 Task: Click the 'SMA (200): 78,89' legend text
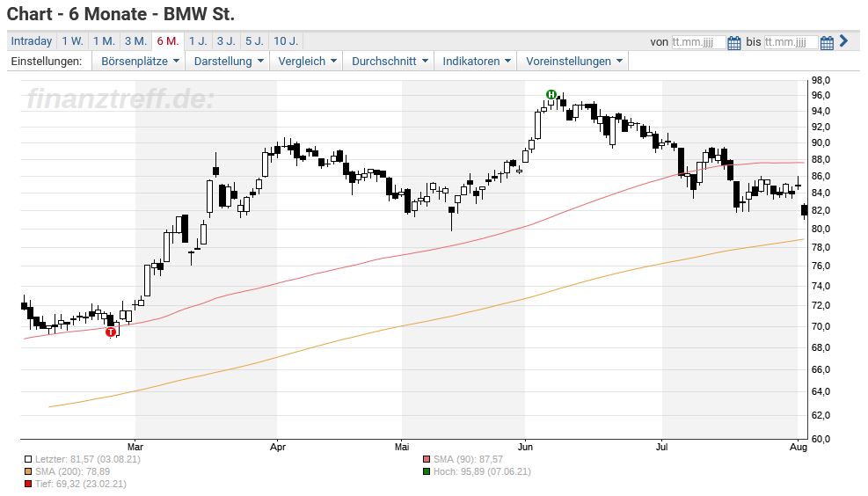(72, 471)
